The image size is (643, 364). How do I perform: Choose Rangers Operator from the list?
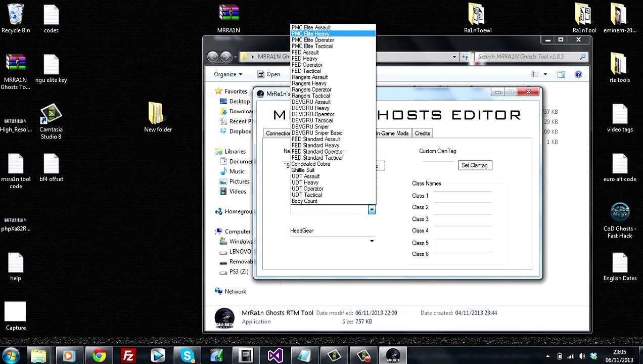click(x=333, y=89)
